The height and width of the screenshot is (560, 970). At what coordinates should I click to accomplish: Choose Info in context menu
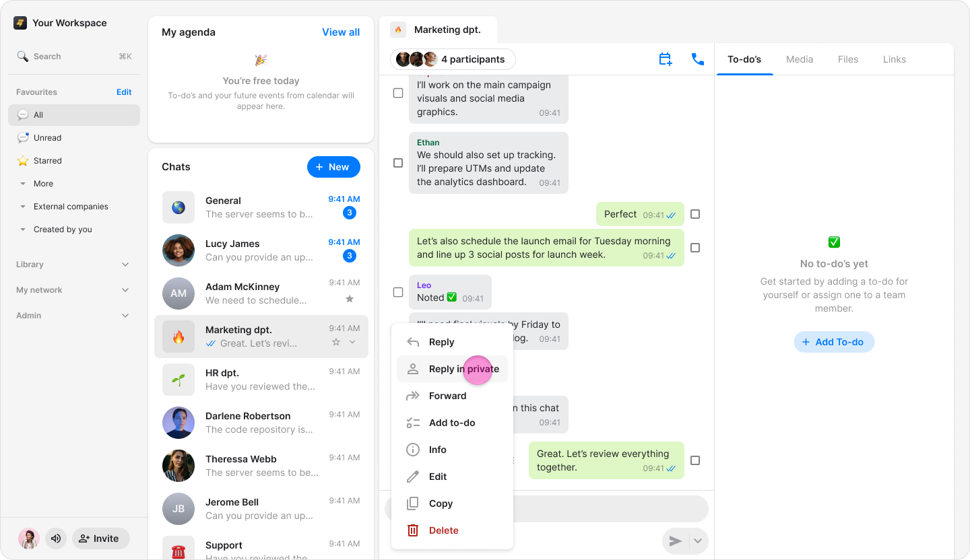click(452, 450)
